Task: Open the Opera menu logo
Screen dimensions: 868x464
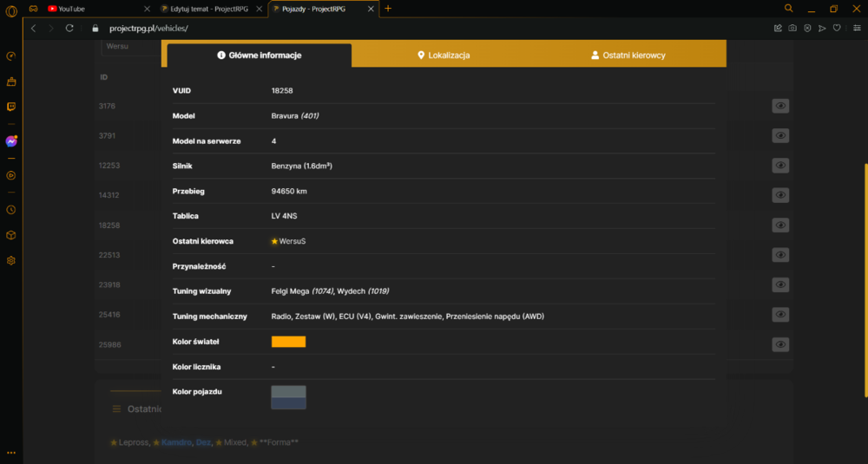Action: click(x=11, y=10)
